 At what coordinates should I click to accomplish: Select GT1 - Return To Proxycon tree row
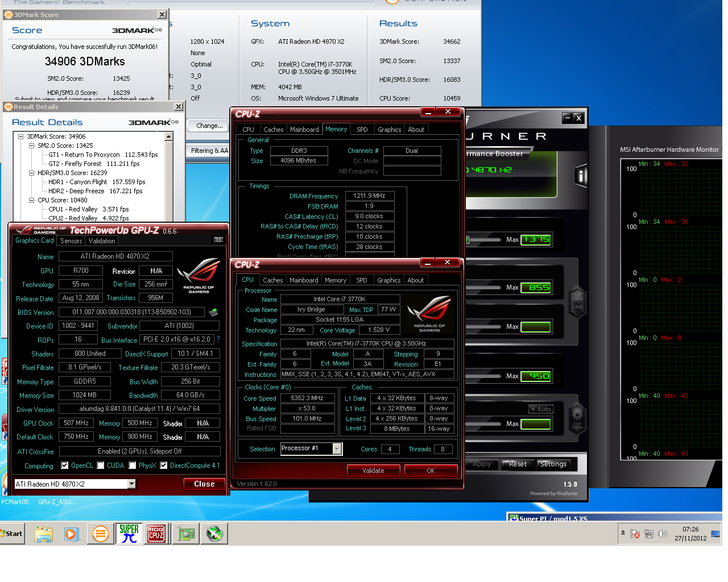[x=103, y=155]
